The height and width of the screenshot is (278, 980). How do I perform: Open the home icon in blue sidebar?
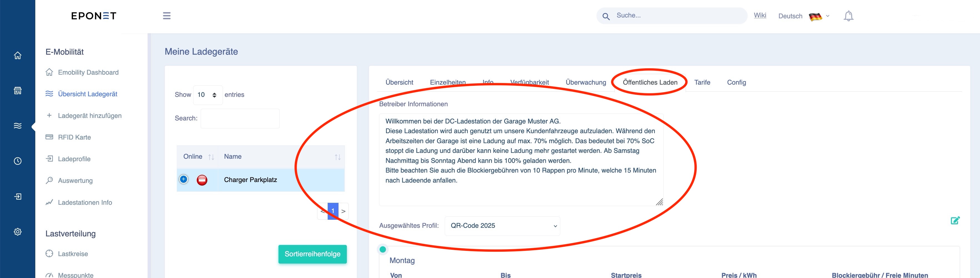pos(18,55)
